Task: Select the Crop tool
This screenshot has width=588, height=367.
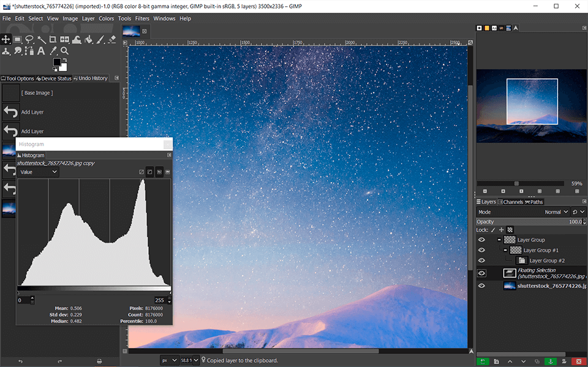Action: point(53,39)
